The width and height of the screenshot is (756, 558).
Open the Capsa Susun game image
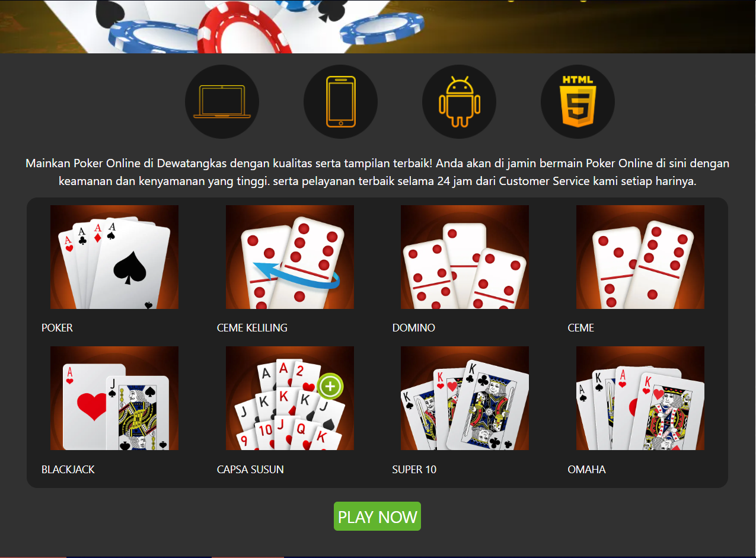(290, 398)
